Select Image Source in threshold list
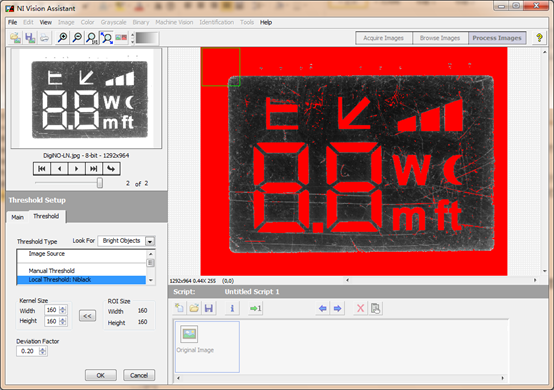 [x=81, y=254]
